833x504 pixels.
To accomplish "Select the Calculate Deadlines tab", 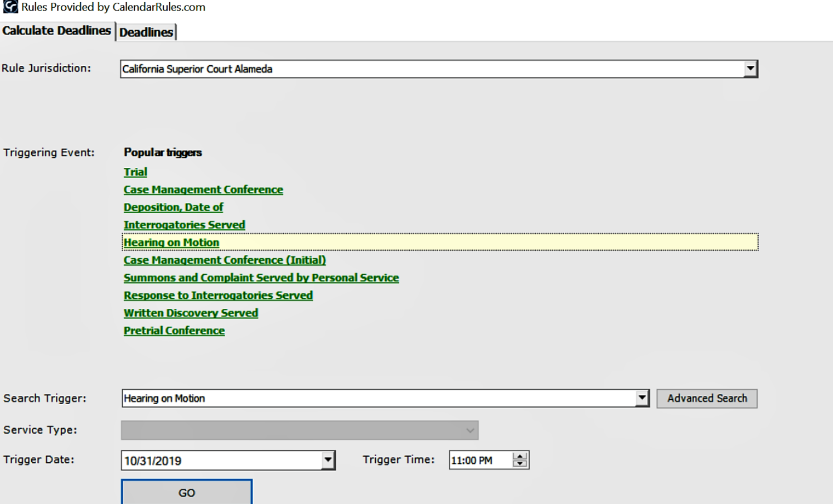I will [56, 31].
